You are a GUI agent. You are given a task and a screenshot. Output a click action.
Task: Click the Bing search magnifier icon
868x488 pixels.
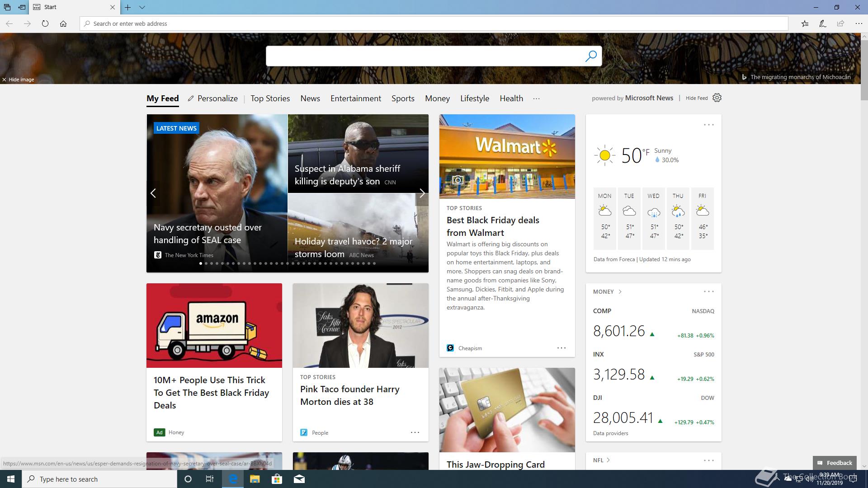591,56
